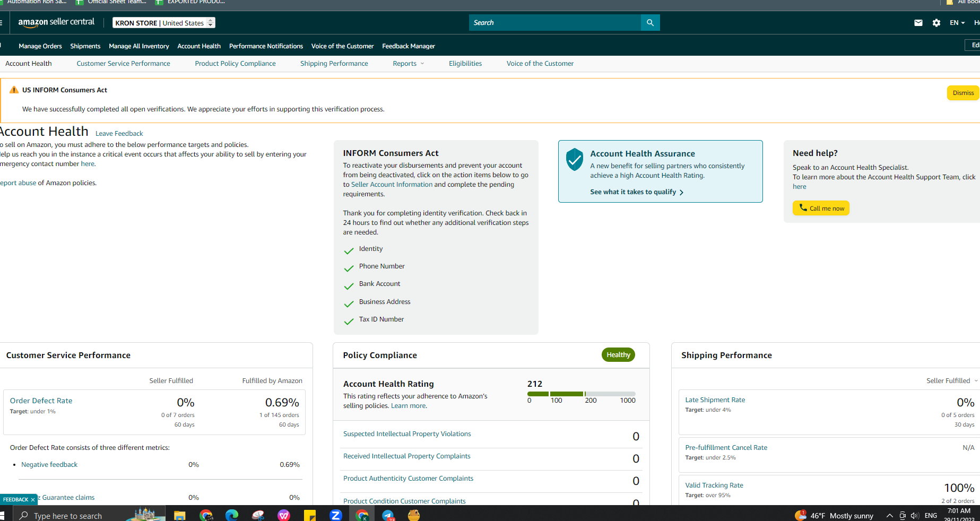Open Shipments in the top menu
Image resolution: width=980 pixels, height=521 pixels.
[x=85, y=46]
